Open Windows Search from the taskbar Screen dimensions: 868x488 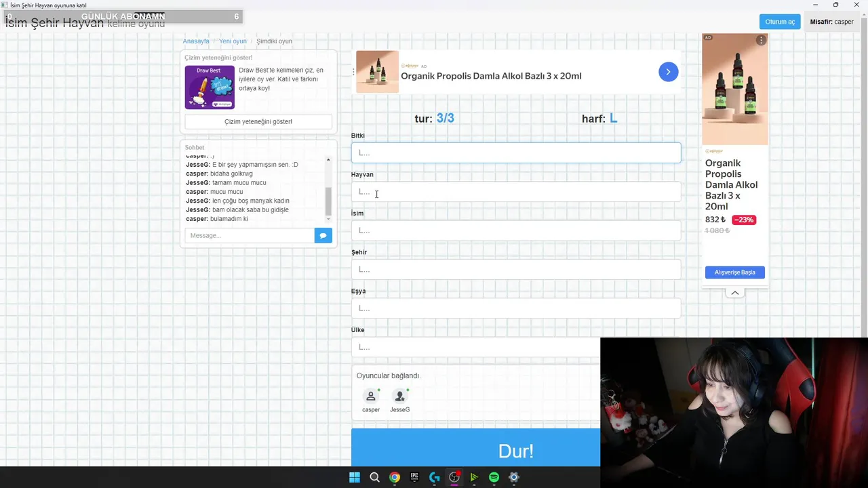(374, 477)
